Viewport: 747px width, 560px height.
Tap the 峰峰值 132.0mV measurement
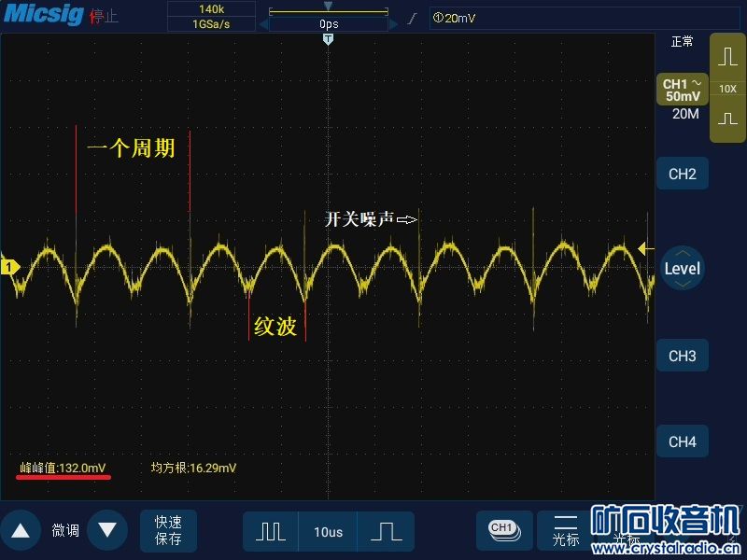(63, 469)
